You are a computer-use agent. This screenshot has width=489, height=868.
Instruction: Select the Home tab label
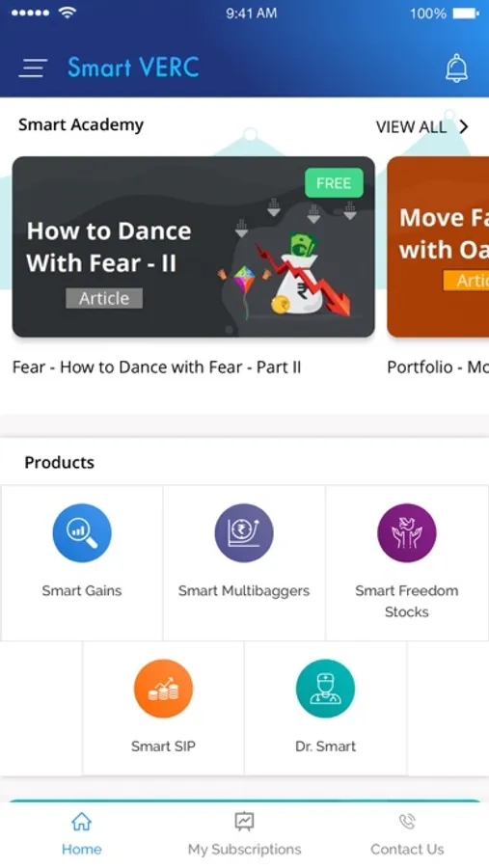[x=81, y=849]
